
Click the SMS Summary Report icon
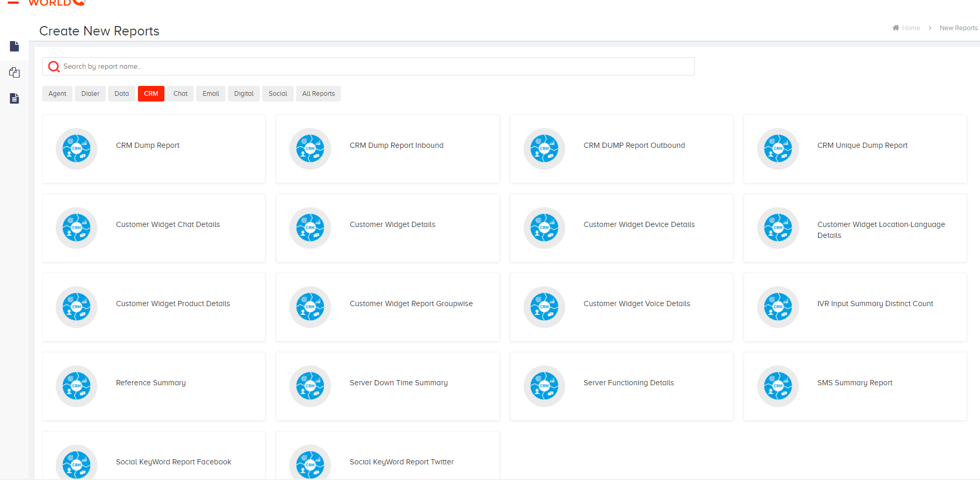(778, 386)
